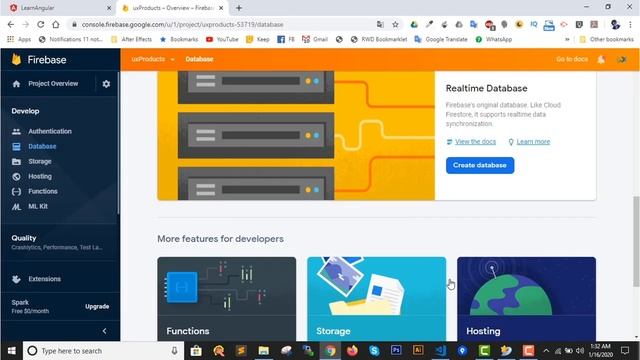Viewport: 640px width, 360px height.
Task: Go back in browser history
Action: click(x=11, y=24)
